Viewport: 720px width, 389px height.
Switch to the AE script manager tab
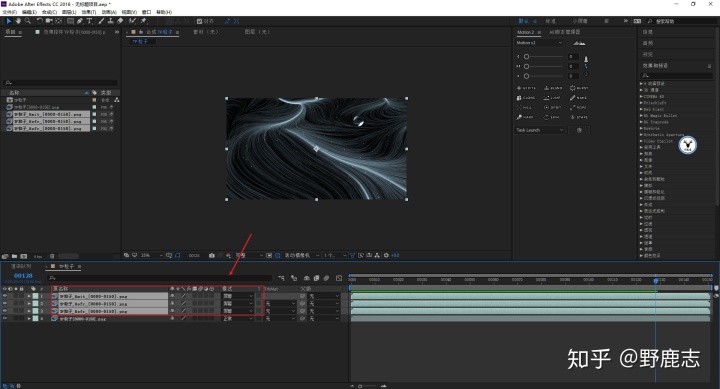pyautogui.click(x=565, y=32)
